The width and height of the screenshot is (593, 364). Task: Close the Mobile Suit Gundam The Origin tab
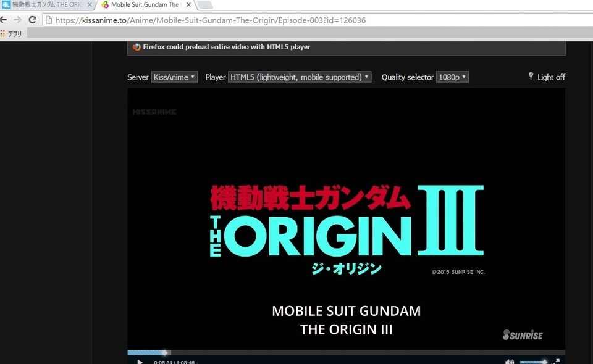click(188, 5)
